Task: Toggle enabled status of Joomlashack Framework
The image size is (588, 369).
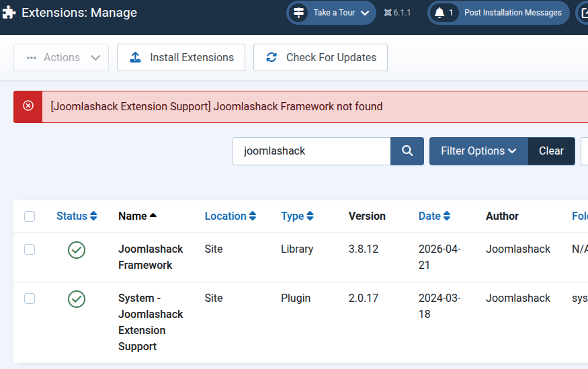Action: coord(77,250)
